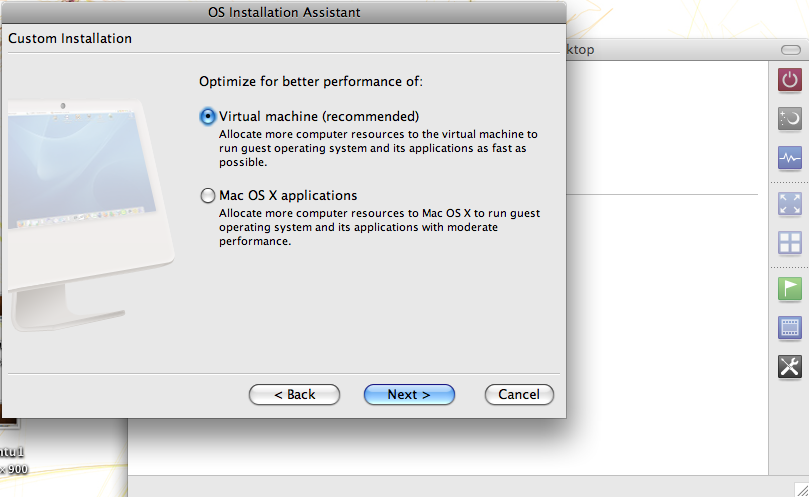Select Mac OS X applications radio button
809x497 pixels.
coord(207,196)
